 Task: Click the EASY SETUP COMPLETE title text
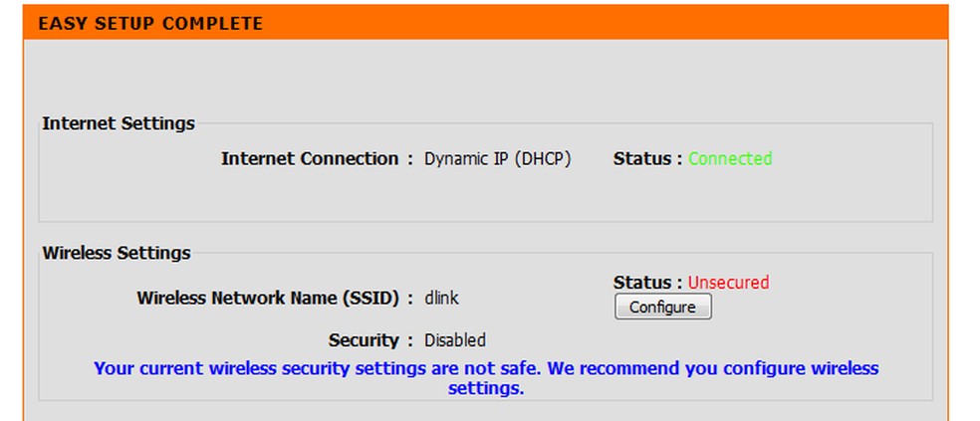pos(149,23)
